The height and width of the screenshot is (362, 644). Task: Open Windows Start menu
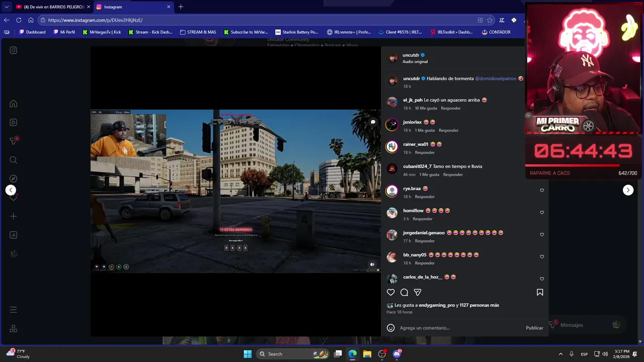point(248,354)
